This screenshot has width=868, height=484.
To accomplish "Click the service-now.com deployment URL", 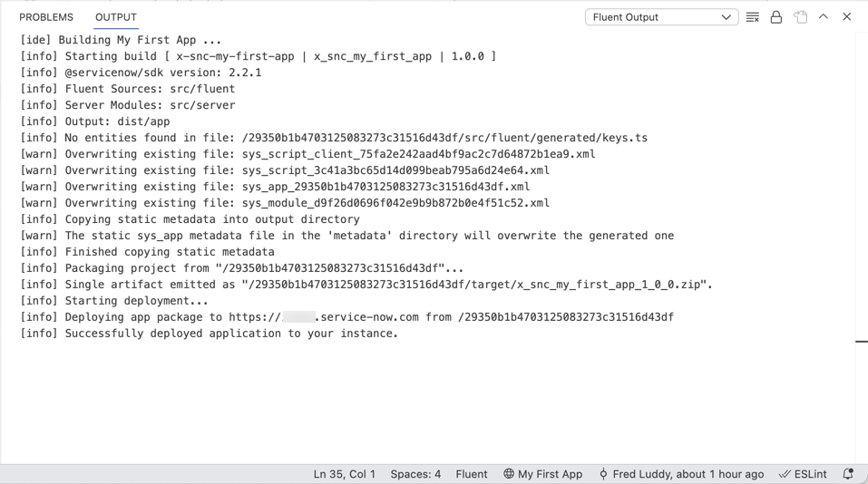I will click(324, 317).
